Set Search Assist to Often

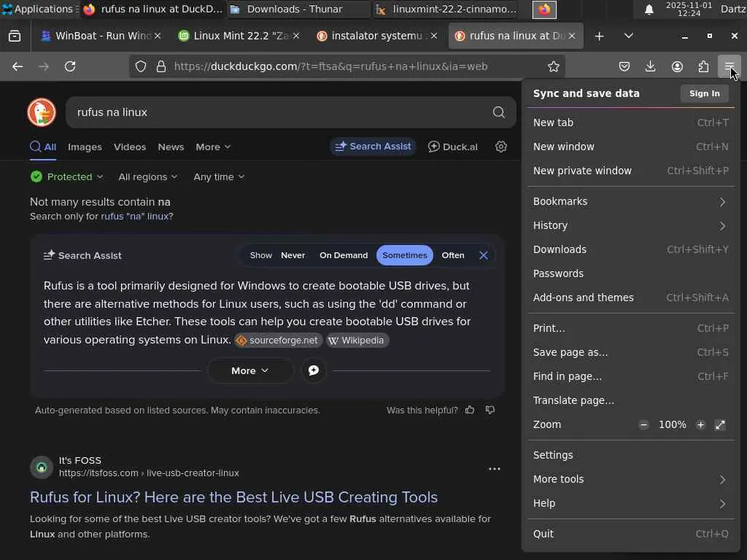click(452, 255)
